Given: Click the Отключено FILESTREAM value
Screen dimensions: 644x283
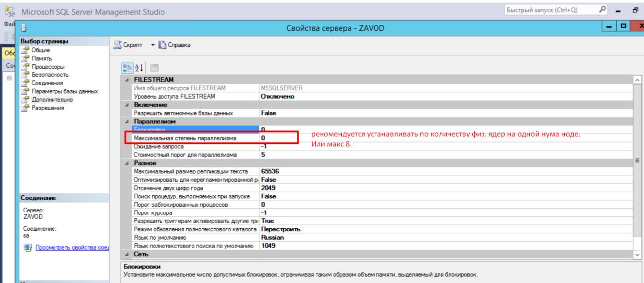Looking at the screenshot, I should [277, 96].
